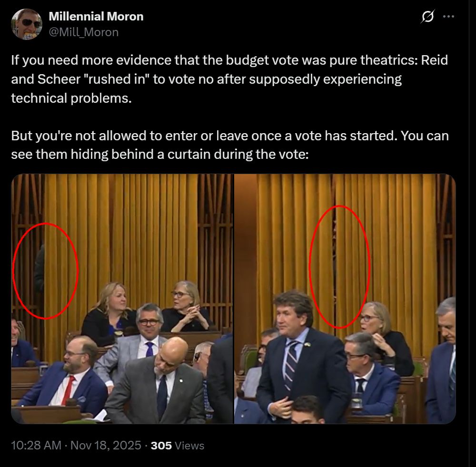476x467 pixels.
Task: Open the right parliament photo
Action: [345, 299]
